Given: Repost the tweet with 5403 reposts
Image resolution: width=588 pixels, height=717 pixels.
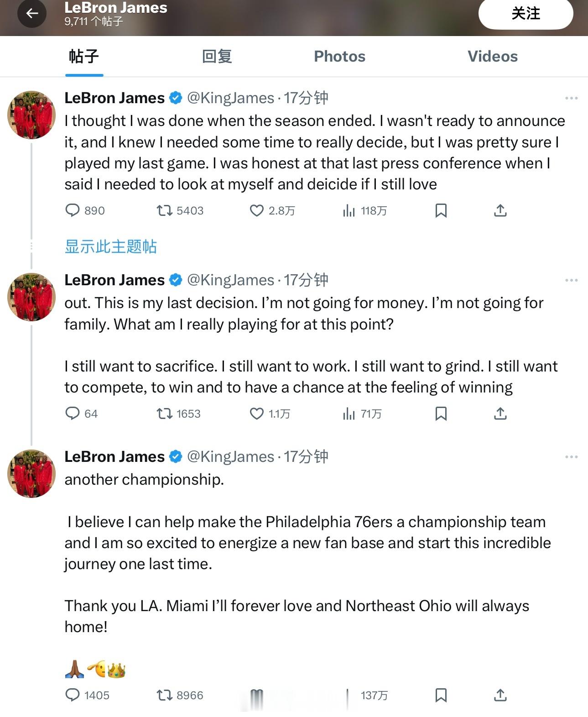Looking at the screenshot, I should pyautogui.click(x=180, y=210).
